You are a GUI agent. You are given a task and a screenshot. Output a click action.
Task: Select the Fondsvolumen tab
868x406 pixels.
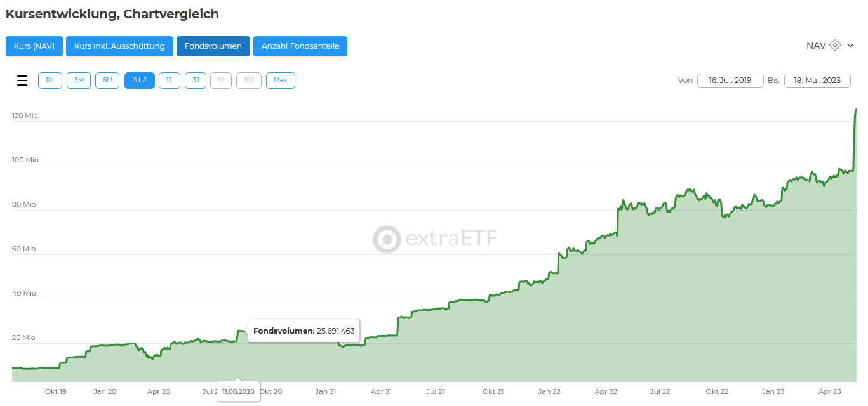pos(213,46)
